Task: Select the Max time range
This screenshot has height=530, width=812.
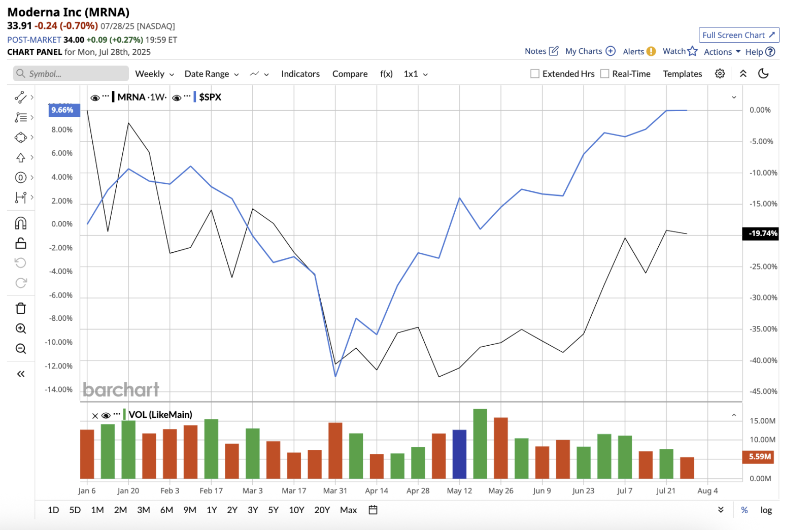Action: click(348, 510)
